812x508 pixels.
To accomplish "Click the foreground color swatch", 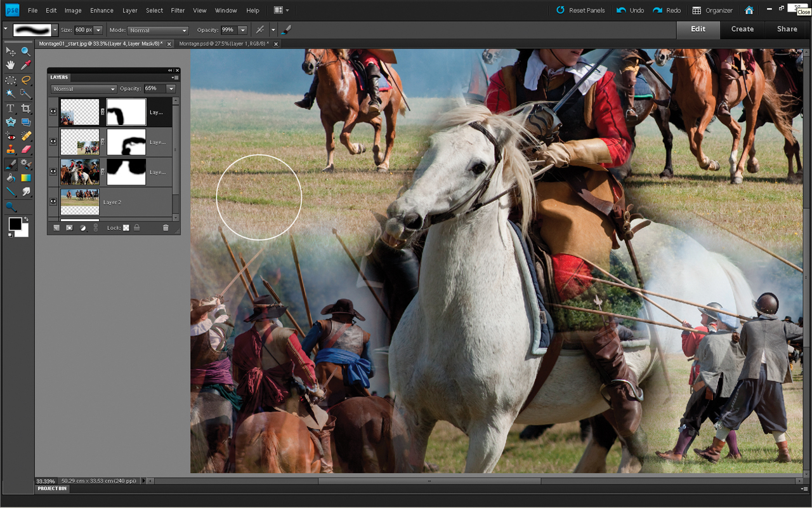I will (15, 224).
